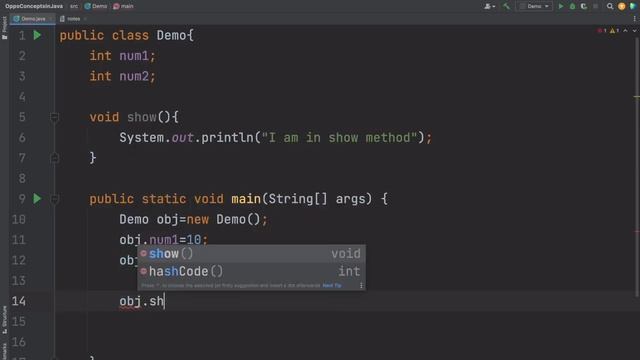The width and height of the screenshot is (640, 360).
Task: Click obj.num1=10 on line 11
Action: 160,240
